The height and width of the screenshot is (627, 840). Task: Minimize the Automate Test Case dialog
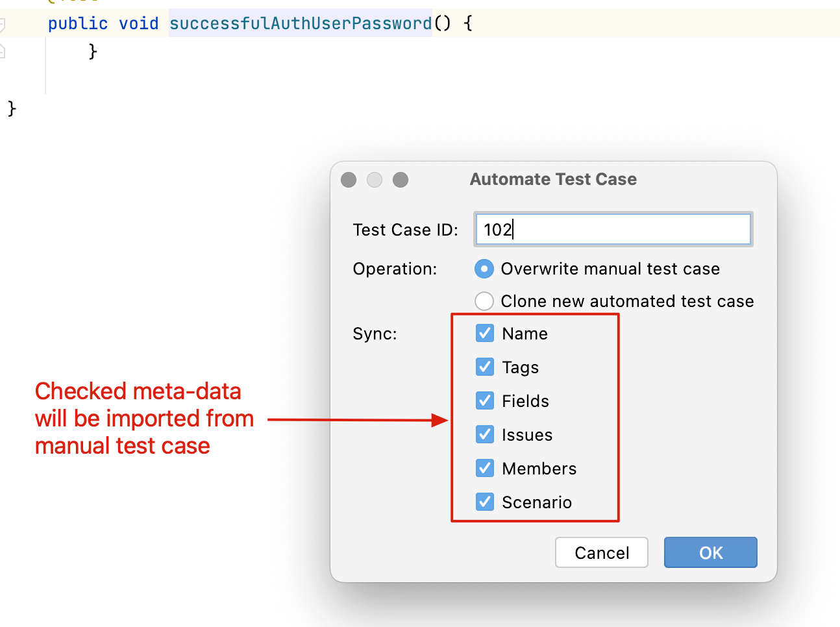point(375,180)
